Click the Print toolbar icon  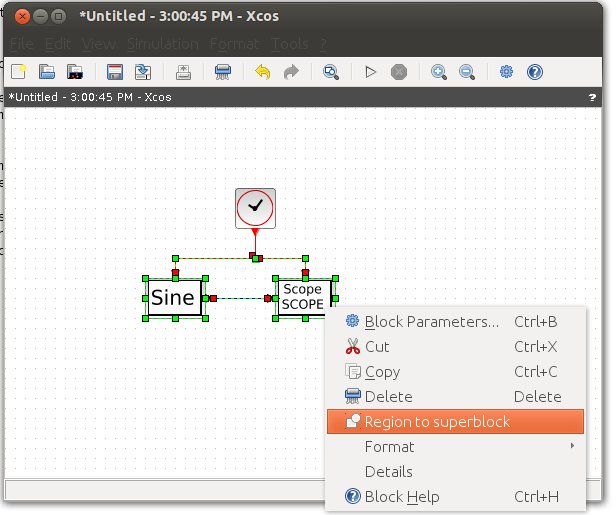223,72
